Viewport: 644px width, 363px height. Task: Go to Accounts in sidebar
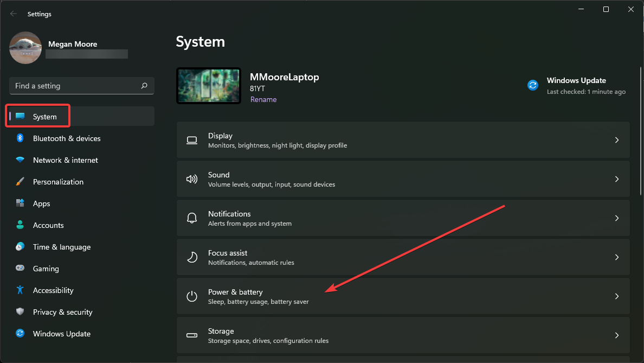click(x=48, y=225)
